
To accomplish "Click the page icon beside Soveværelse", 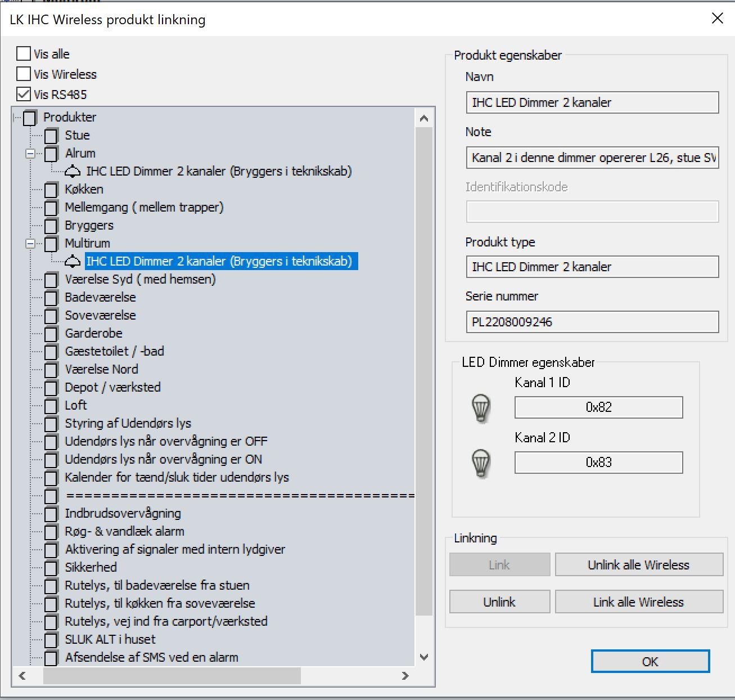I will 51,316.
